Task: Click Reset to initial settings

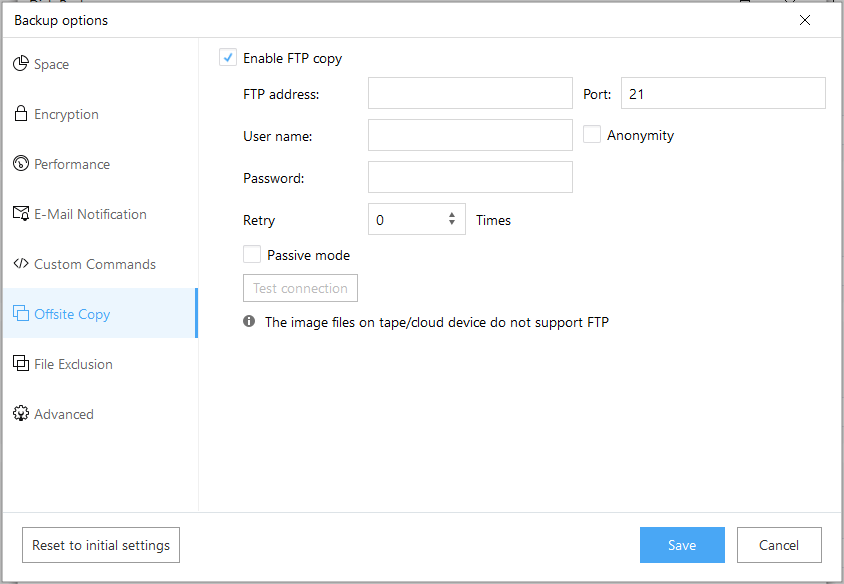Action: [101, 545]
